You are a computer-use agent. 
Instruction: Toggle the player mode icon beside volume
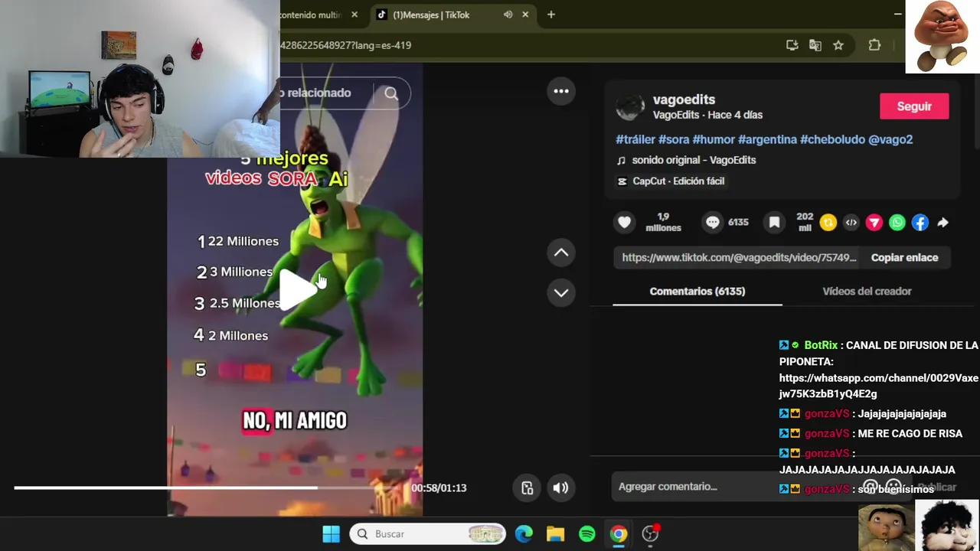point(528,487)
